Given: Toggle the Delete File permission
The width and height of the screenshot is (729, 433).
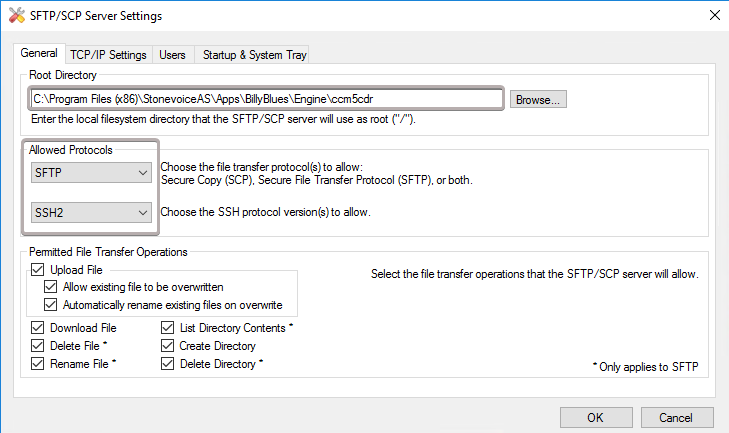Looking at the screenshot, I should click(x=38, y=345).
